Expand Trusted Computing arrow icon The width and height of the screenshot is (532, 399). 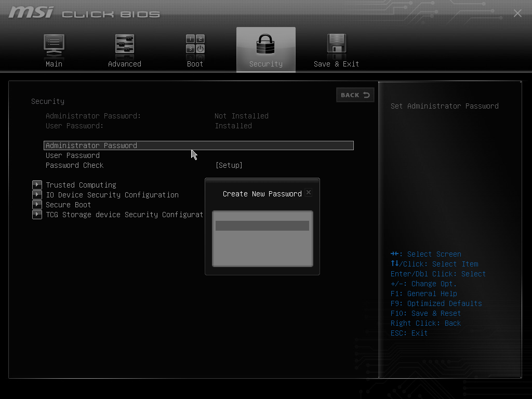tap(37, 184)
